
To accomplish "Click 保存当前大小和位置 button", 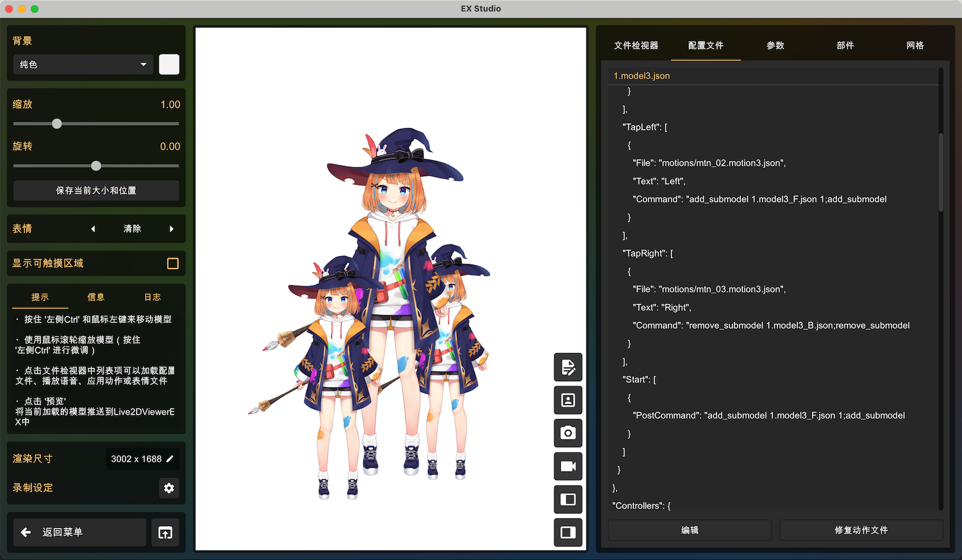I will [96, 190].
